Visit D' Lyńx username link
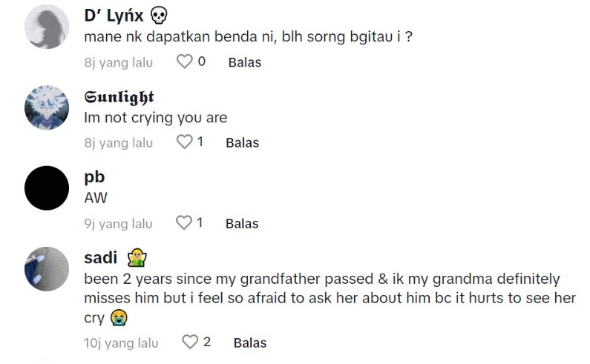Viewport: 590px width, 364px height. 114,16
